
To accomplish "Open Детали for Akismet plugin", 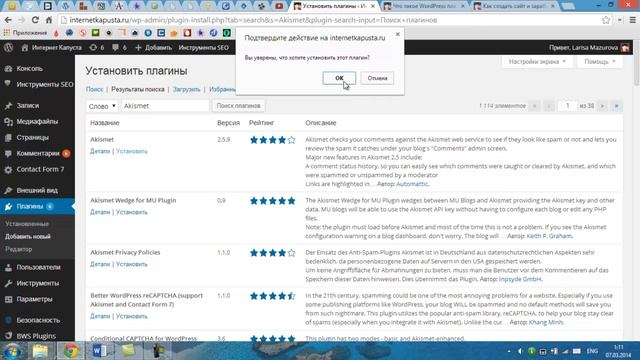I will point(100,151).
